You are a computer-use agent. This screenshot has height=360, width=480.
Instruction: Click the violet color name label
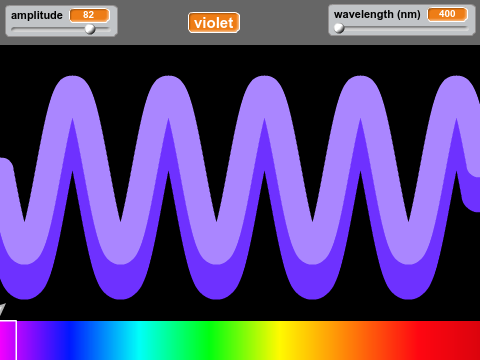tap(214, 23)
